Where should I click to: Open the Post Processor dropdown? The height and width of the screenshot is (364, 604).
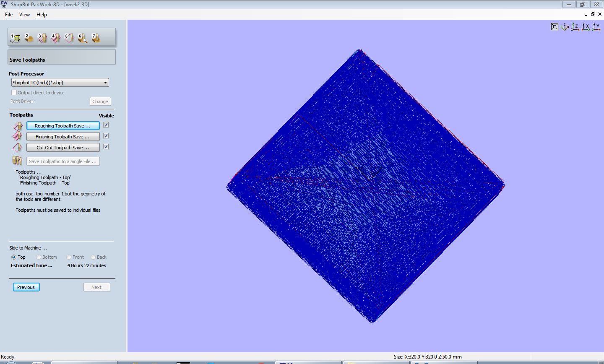(x=60, y=83)
